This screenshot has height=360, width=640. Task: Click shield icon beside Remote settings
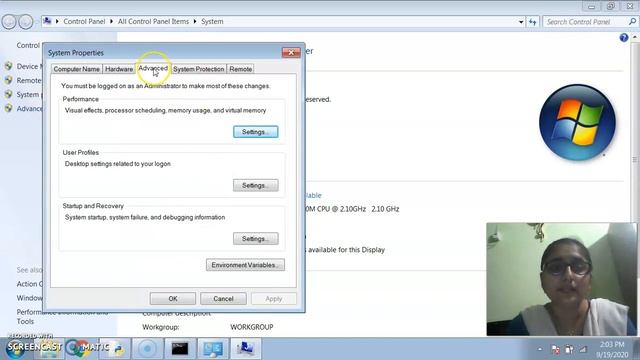pyautogui.click(x=9, y=80)
